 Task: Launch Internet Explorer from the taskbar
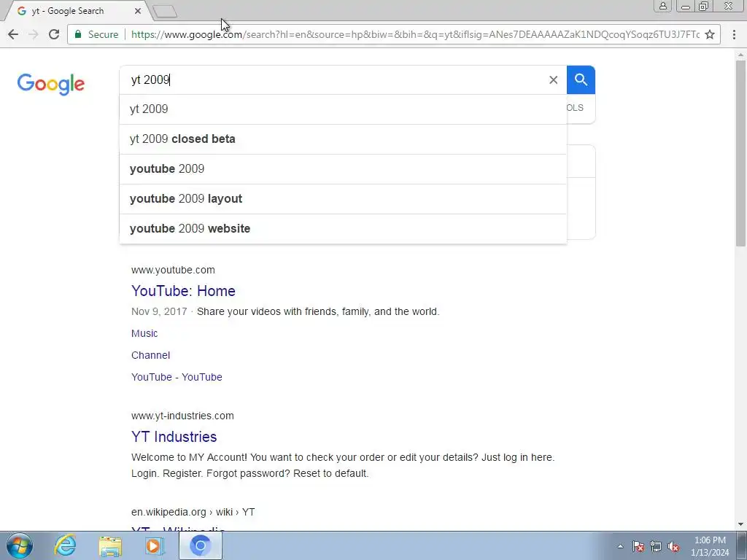[x=65, y=545]
